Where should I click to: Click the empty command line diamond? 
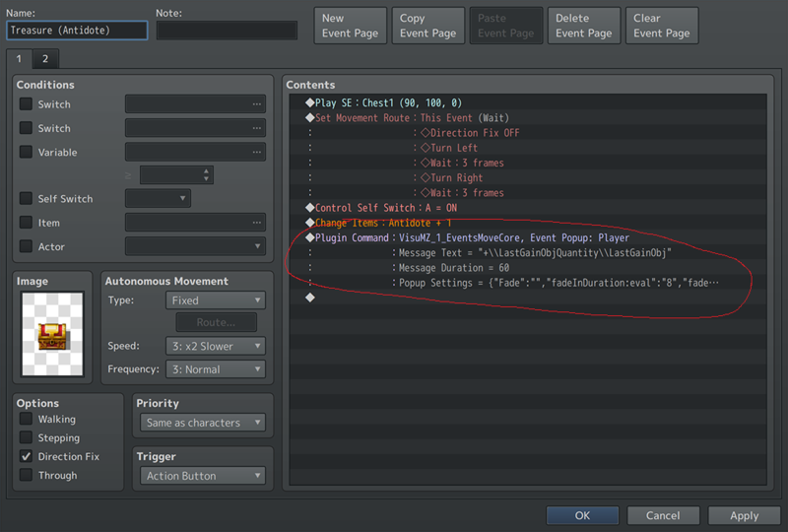tap(309, 298)
